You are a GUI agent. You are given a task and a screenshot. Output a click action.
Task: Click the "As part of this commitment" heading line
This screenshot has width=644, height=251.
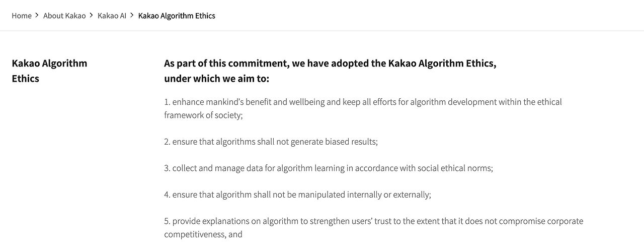(x=330, y=63)
